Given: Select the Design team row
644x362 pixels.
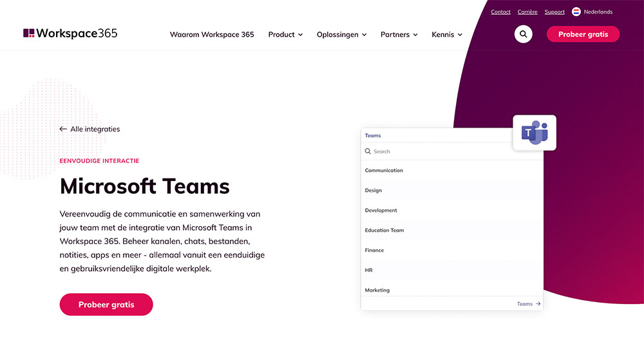Looking at the screenshot, I should coord(452,190).
